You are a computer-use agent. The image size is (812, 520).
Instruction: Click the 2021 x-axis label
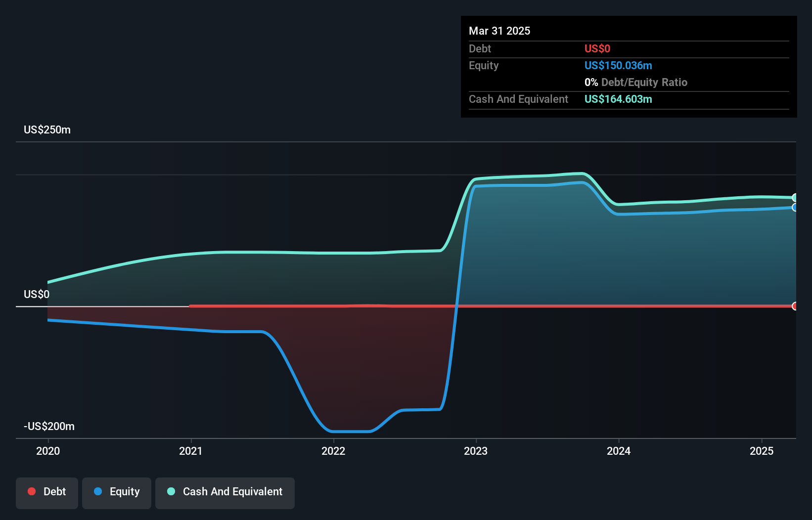tap(191, 451)
